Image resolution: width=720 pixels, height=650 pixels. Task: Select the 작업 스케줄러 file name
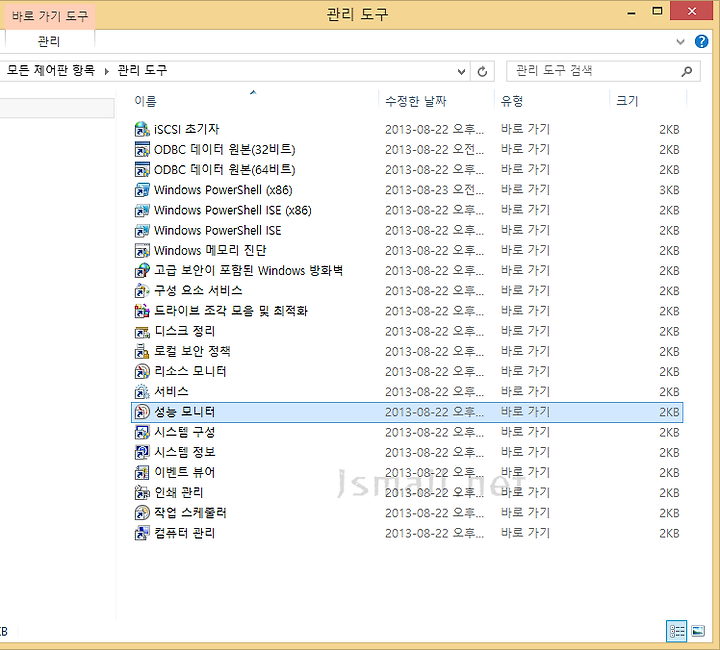(191, 513)
